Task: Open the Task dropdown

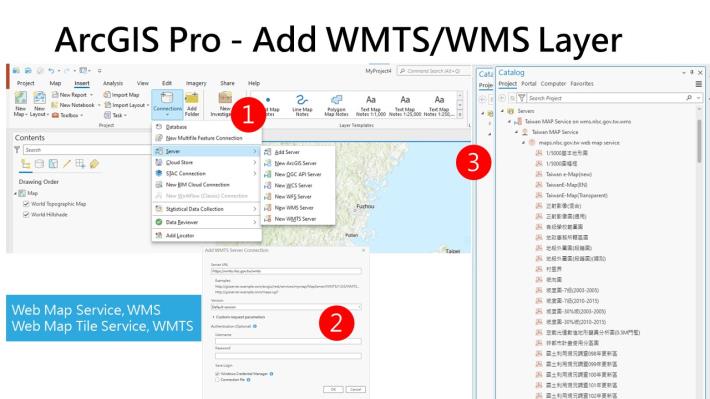Action: 115,115
